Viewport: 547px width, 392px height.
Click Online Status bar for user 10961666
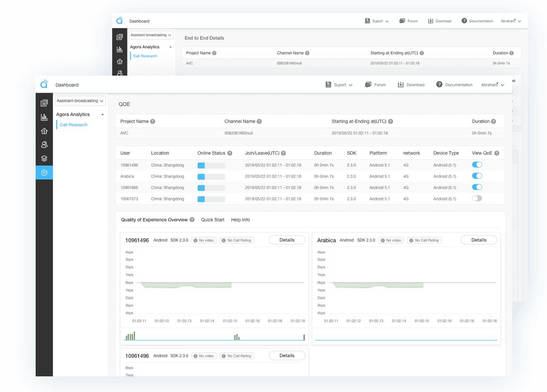(211, 188)
